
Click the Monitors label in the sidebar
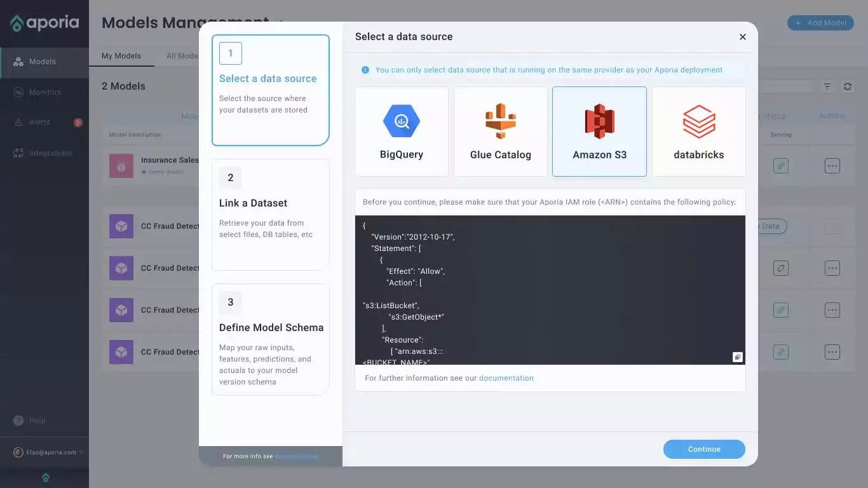point(45,92)
